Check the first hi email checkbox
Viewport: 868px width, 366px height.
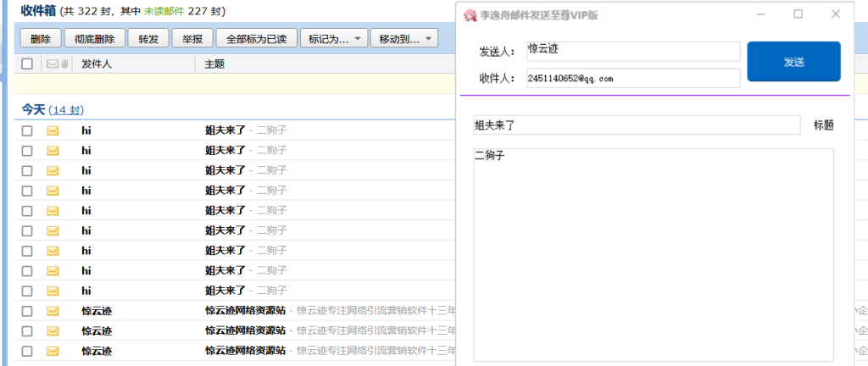pyautogui.click(x=27, y=130)
